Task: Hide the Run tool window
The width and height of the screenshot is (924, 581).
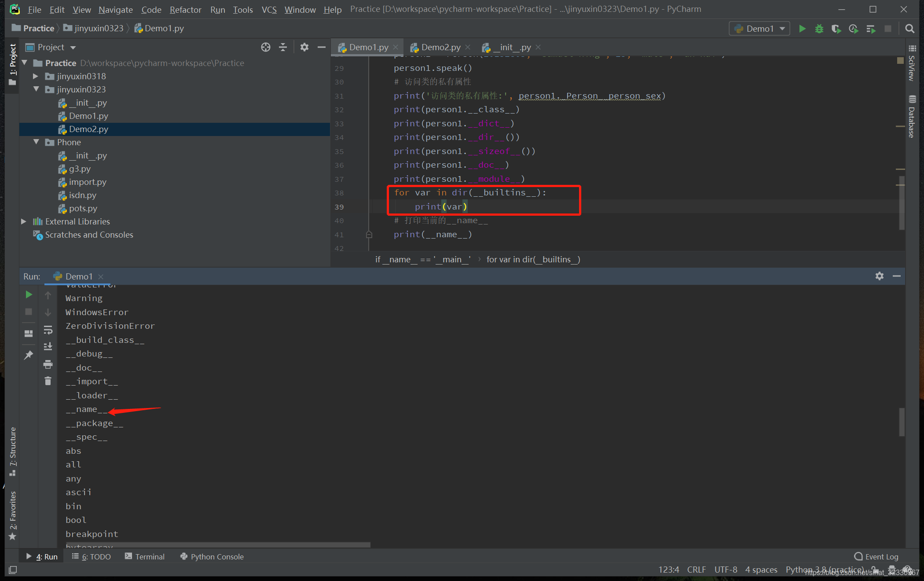Action: pos(897,276)
